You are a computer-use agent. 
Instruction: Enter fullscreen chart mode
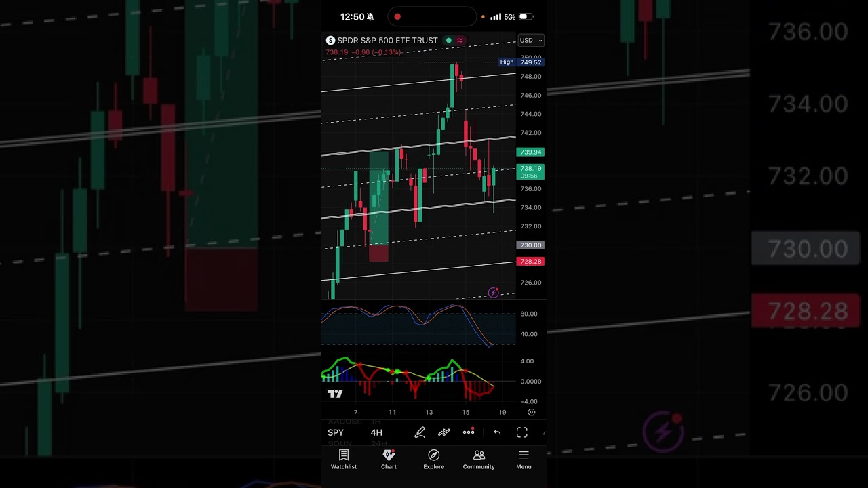(522, 432)
